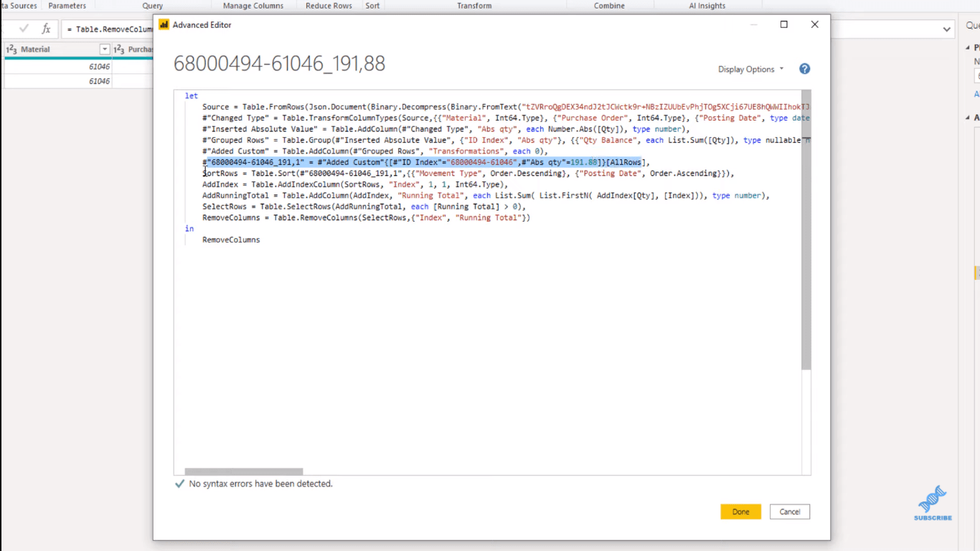980x551 pixels.
Task: Click the Done button
Action: click(740, 512)
